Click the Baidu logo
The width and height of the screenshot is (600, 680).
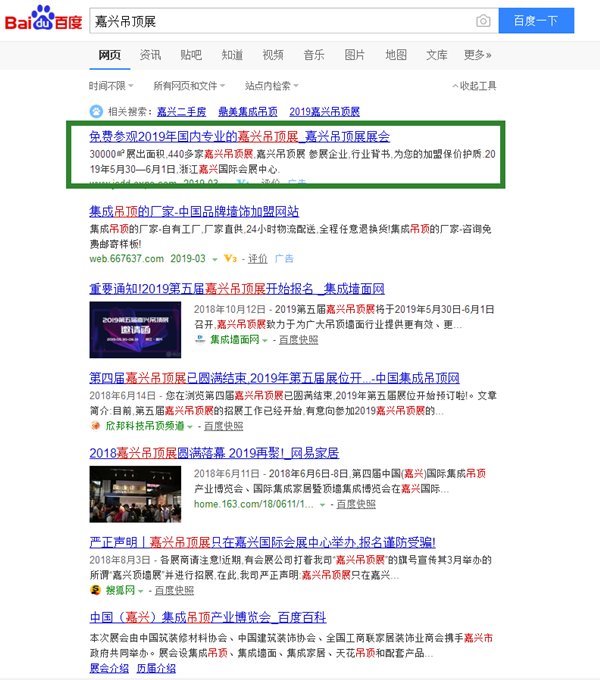coord(43,19)
